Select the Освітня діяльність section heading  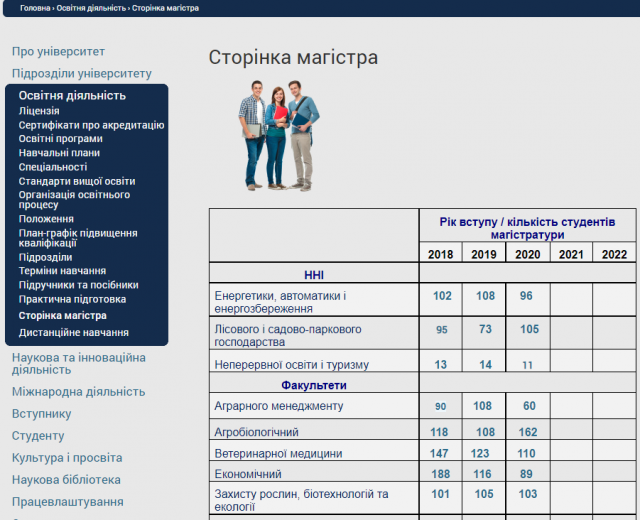coord(72,96)
